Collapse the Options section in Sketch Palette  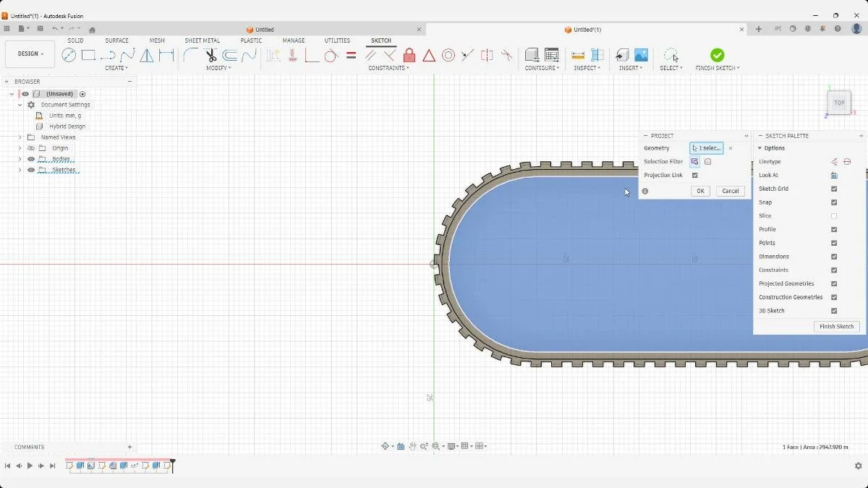(x=759, y=148)
